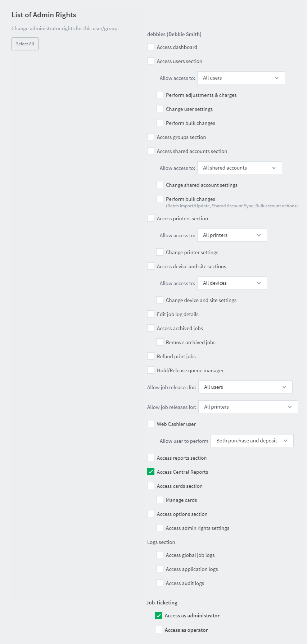Uncheck Job Ticketing Access as administrator
This screenshot has height=644, width=307.
(x=159, y=616)
